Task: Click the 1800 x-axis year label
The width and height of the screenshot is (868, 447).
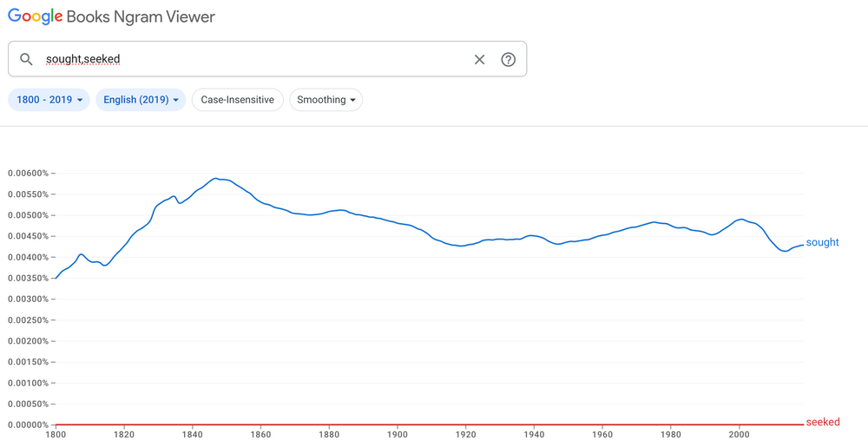Action: [x=56, y=435]
